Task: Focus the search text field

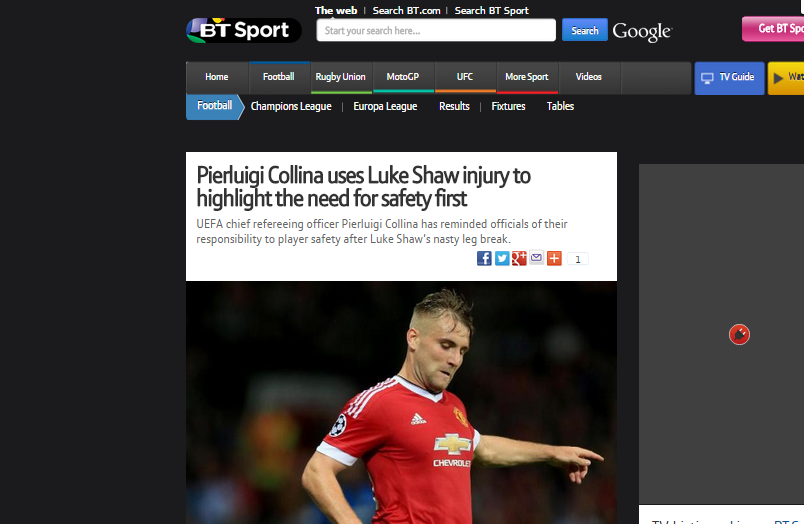Action: point(436,30)
